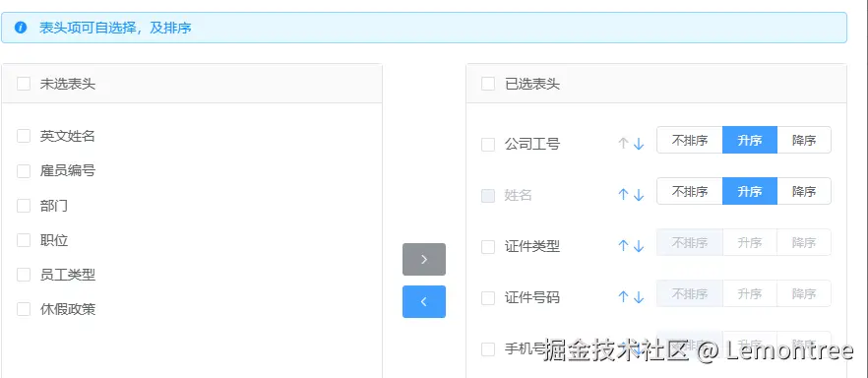Click the 证件号码 label text

[x=532, y=298]
